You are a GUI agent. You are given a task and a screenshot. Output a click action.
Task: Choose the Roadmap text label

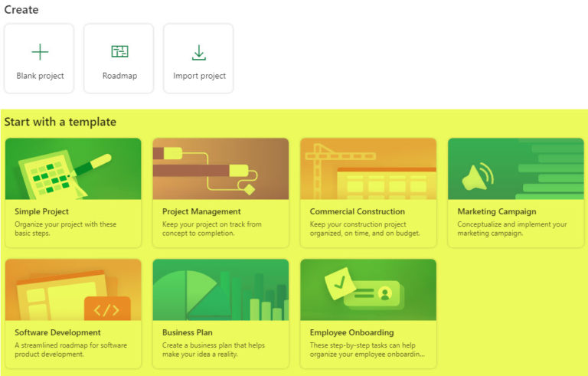[119, 76]
